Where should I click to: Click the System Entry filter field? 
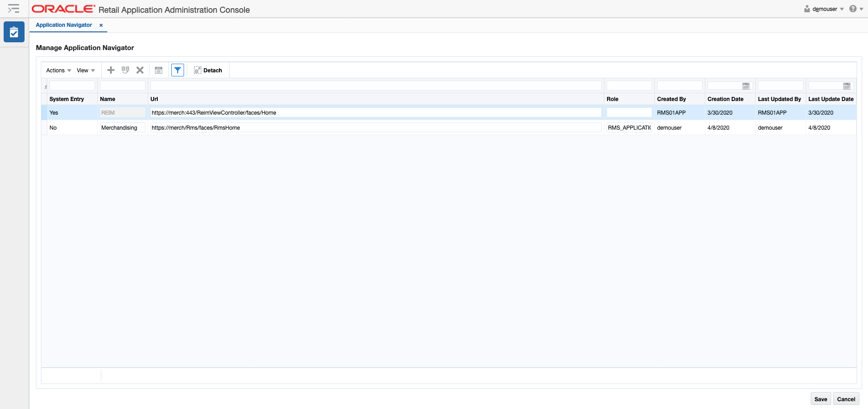[x=72, y=86]
